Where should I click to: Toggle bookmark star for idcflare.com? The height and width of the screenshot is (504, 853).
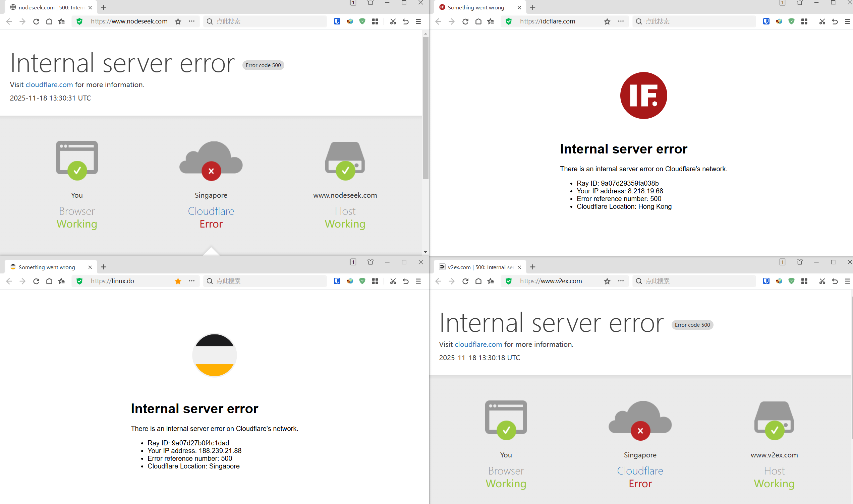point(607,21)
